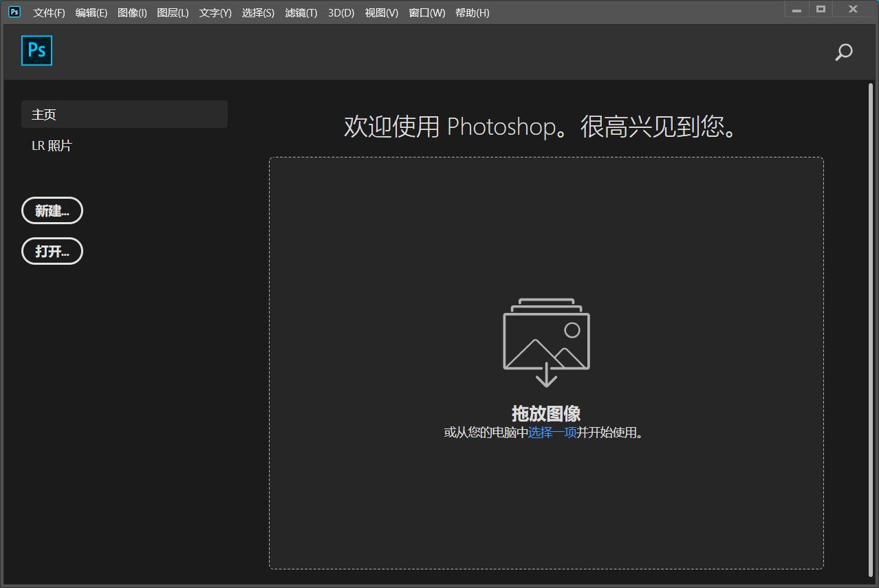Click the drag-and-drop image icon
The image size is (879, 588).
tap(546, 342)
